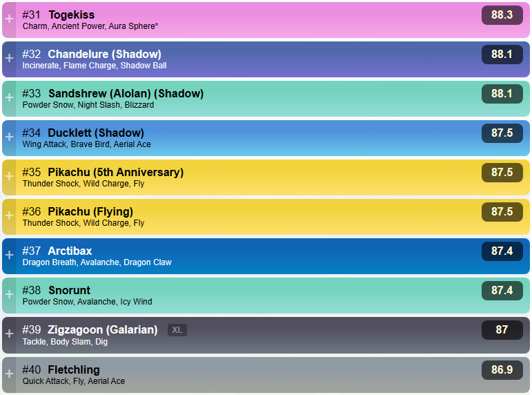Click plus icon for Pikachu (Flying)
Screen dimensions: 532x395
pos(10,216)
